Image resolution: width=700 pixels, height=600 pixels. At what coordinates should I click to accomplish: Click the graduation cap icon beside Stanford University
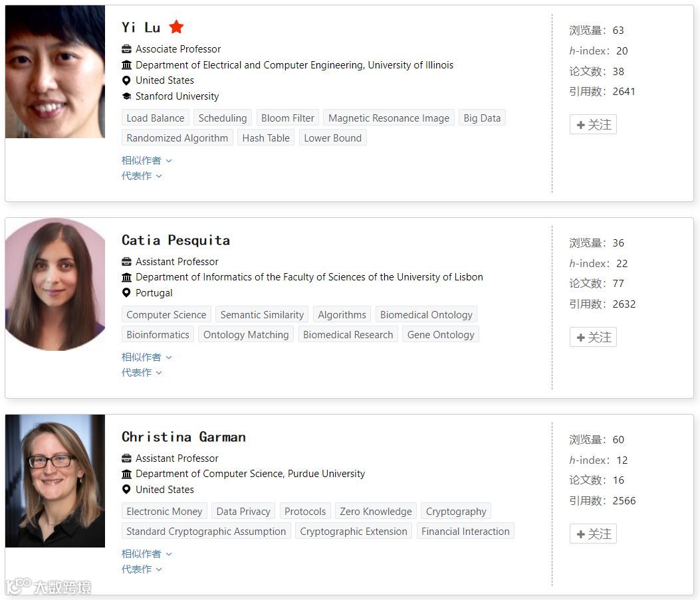[126, 96]
